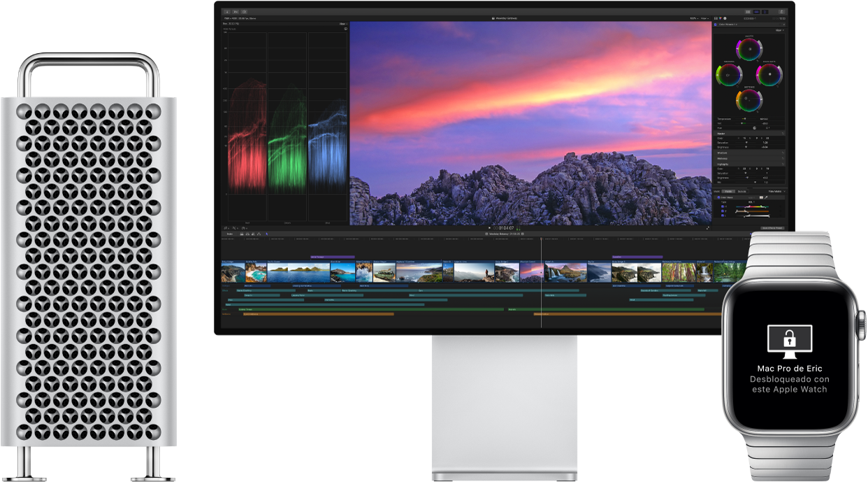Toggle the red channel curve checkbox
The height and width of the screenshot is (482, 868).
pyautogui.click(x=723, y=206)
